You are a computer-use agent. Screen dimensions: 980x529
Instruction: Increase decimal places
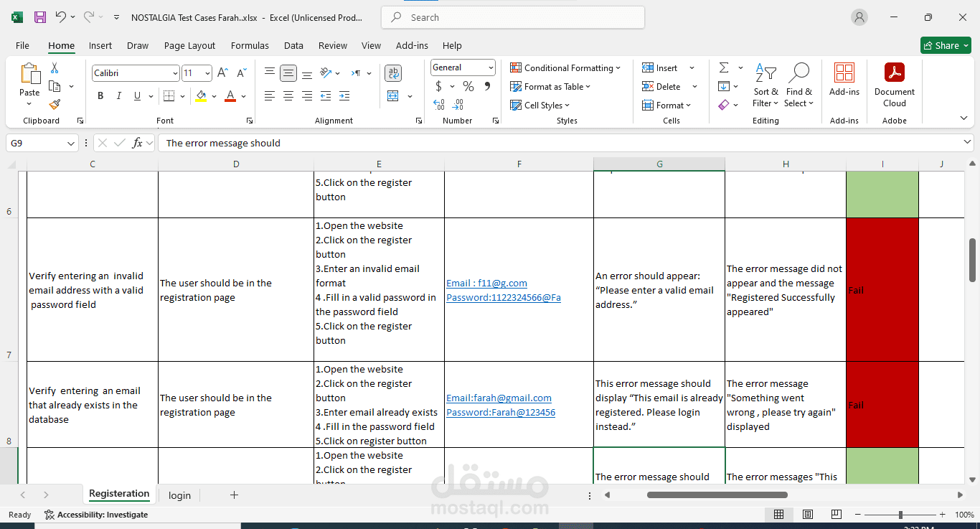[x=439, y=106]
